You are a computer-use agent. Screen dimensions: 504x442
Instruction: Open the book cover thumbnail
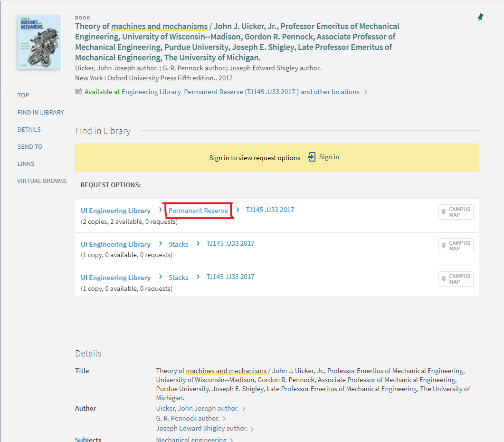point(39,42)
